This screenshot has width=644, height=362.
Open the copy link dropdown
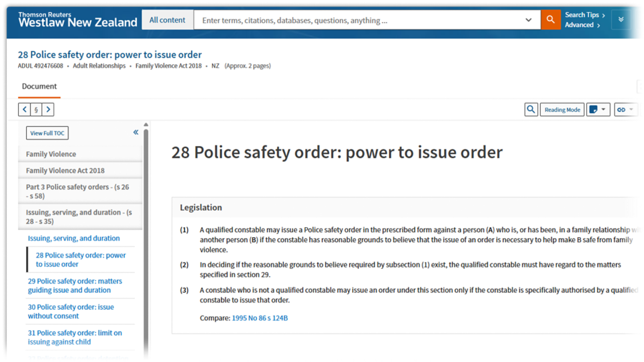pyautogui.click(x=625, y=110)
